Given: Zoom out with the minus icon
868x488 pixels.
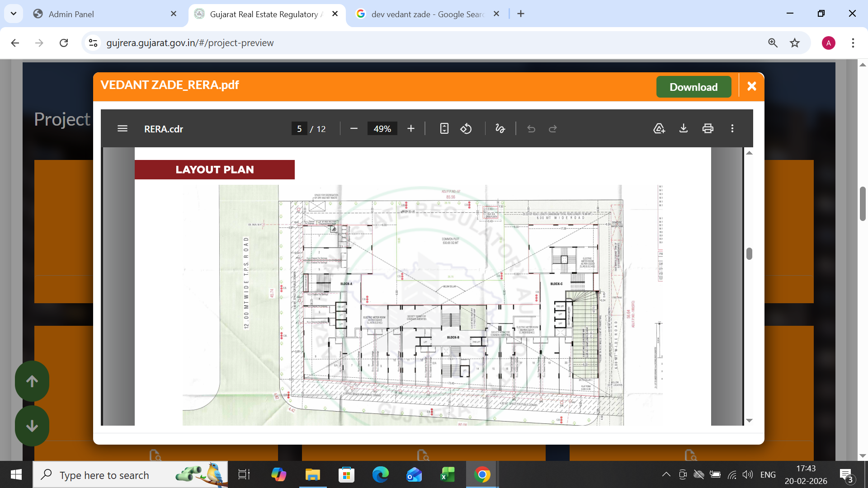Looking at the screenshot, I should (354, 129).
